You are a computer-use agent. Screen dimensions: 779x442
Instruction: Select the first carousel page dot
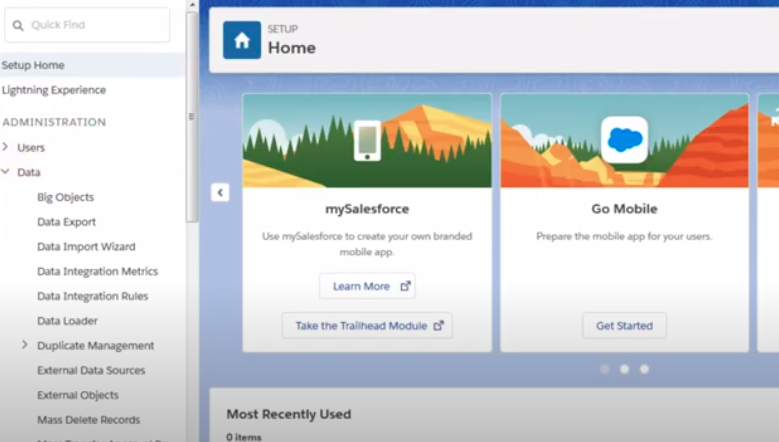pos(605,369)
